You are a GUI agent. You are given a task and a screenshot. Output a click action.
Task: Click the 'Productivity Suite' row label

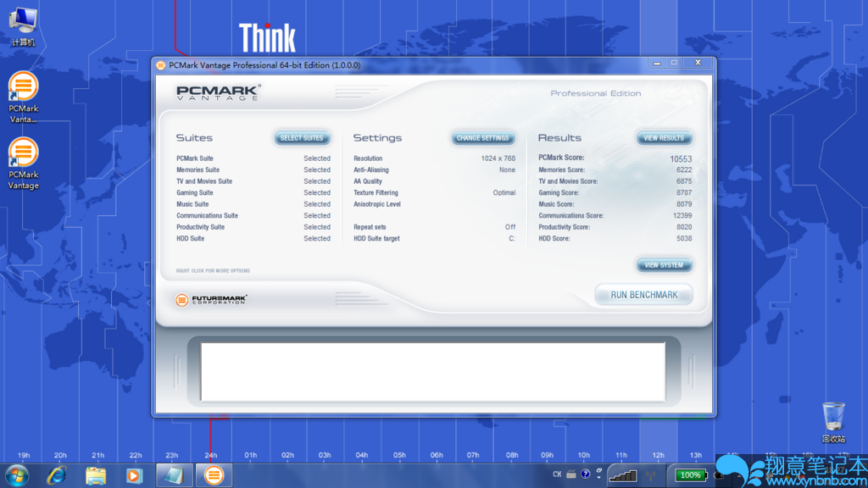click(200, 227)
